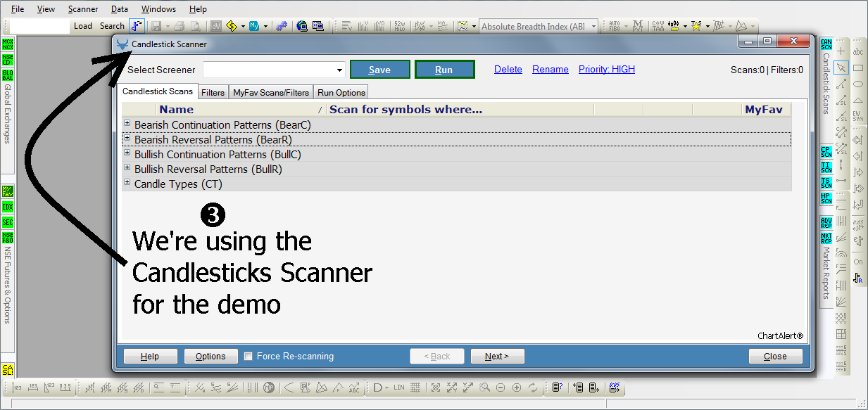868x410 pixels.
Task: Click the Help button in scanner dialog
Action: coord(150,357)
